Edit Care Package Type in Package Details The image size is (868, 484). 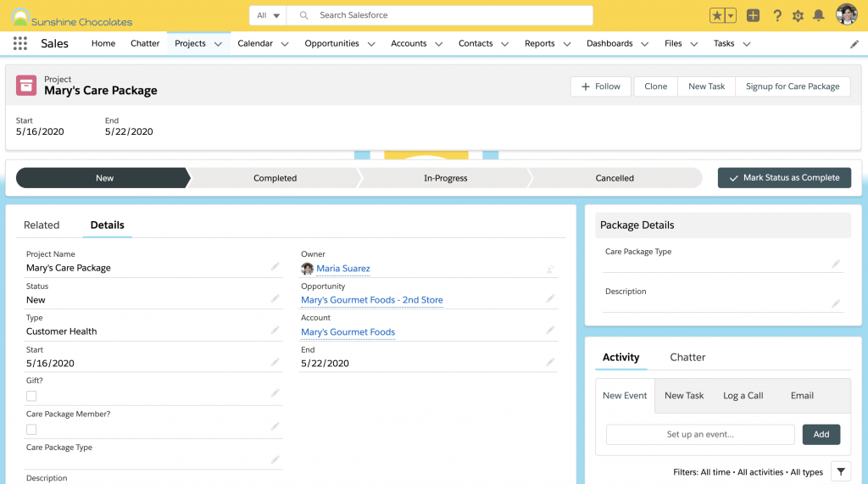(836, 264)
